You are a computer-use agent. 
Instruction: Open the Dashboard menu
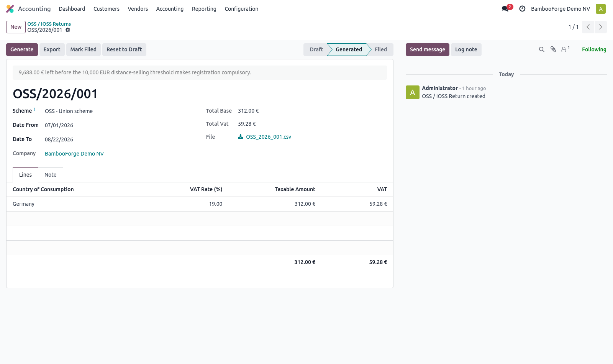72,9
